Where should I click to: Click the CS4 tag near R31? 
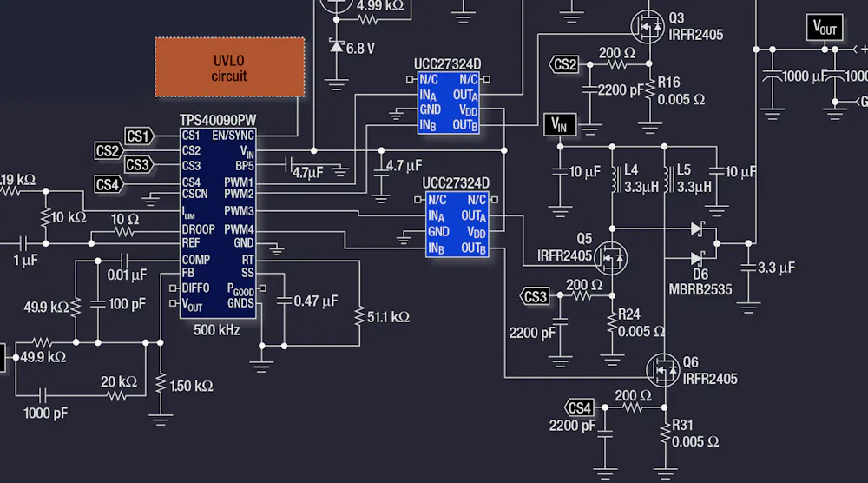[x=579, y=408]
